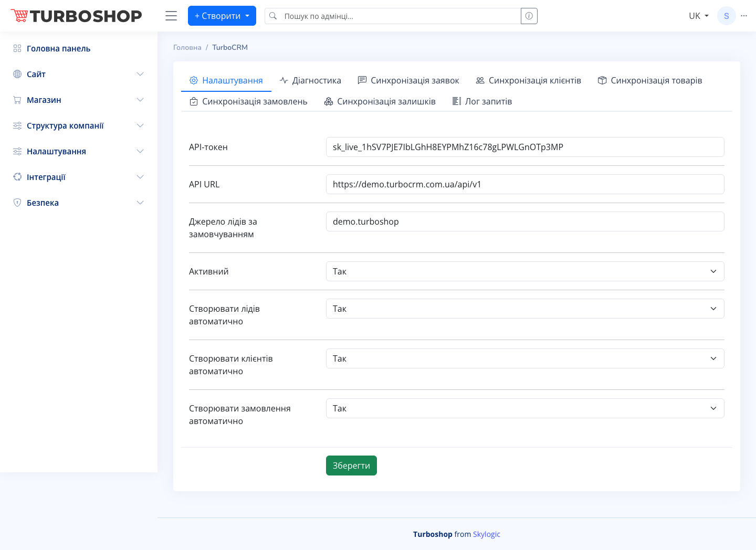Open the three-dot more options menu
The width and height of the screenshot is (756, 550).
point(744,16)
